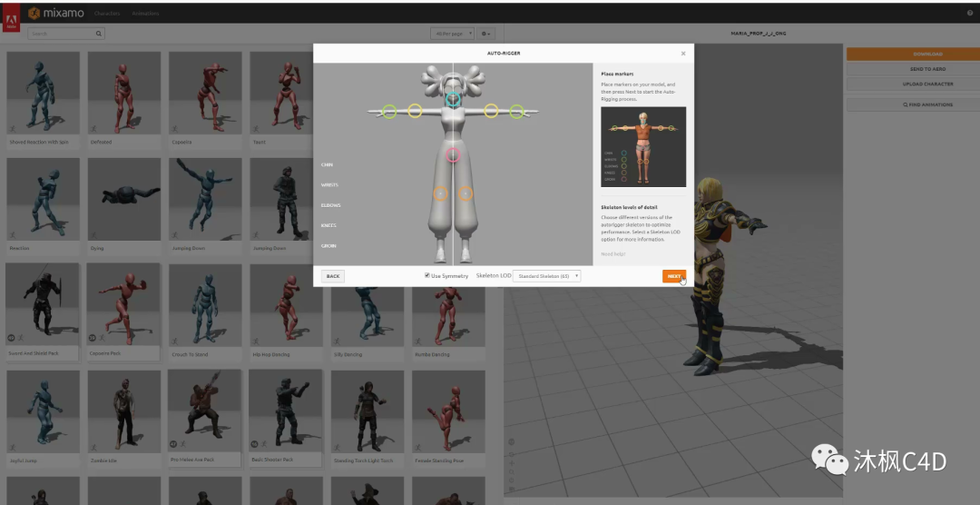Screen dimensions: 980x505
Task: Select the Taunt animation thumbnail
Action: pos(281,94)
